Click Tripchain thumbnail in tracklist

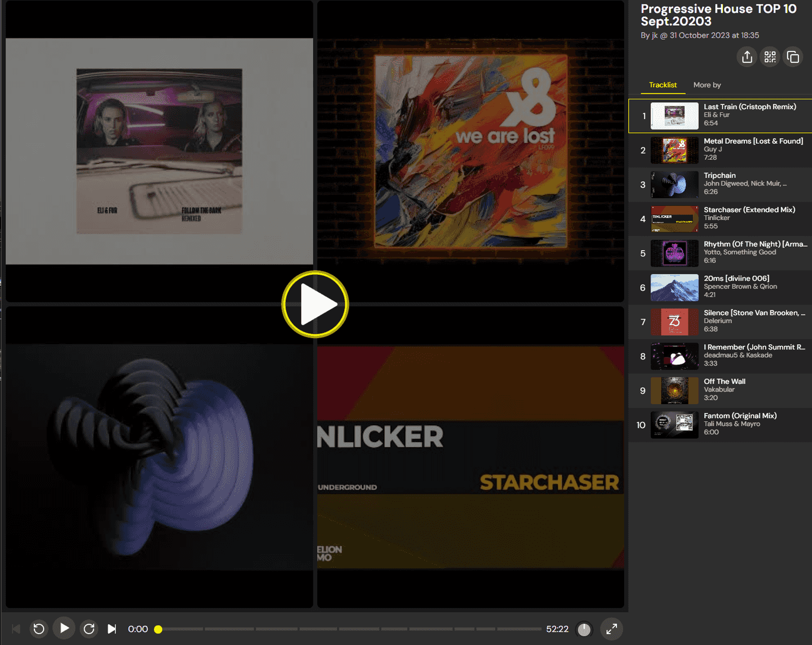tap(674, 185)
